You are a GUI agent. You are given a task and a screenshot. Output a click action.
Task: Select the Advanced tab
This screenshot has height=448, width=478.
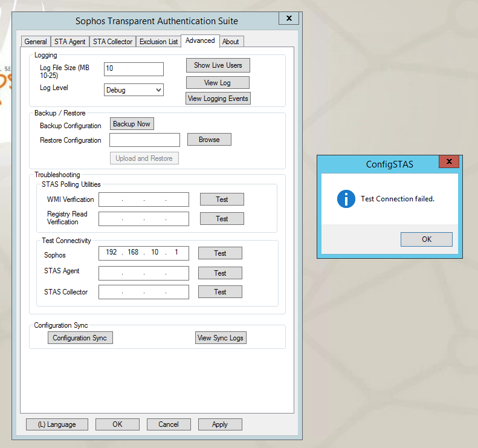200,41
